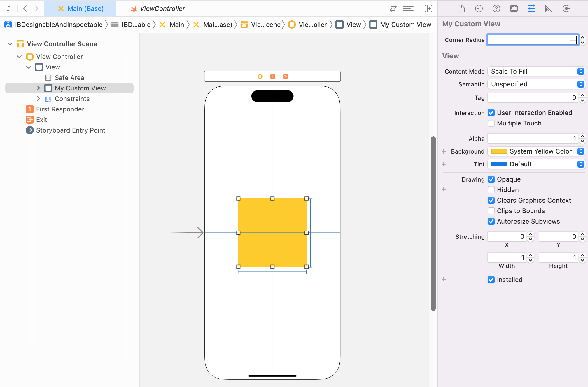The height and width of the screenshot is (387, 588).
Task: Toggle the Hidden checkbox
Action: 491,190
